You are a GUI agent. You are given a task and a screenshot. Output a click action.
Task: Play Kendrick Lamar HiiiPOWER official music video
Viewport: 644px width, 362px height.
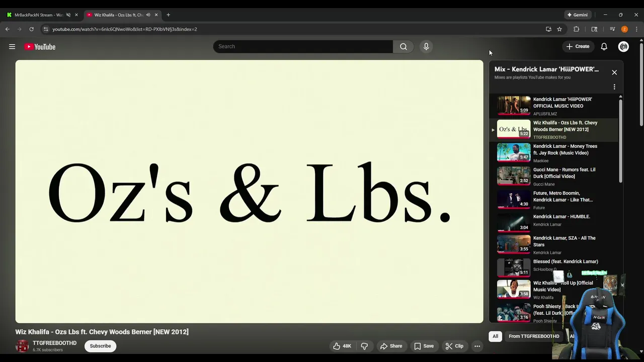[x=554, y=106]
